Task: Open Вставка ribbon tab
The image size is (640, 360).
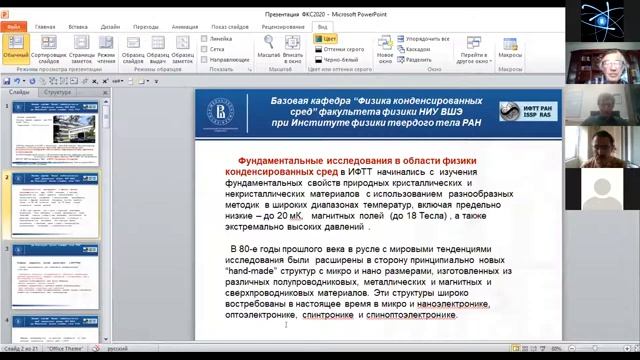Action: [78, 27]
